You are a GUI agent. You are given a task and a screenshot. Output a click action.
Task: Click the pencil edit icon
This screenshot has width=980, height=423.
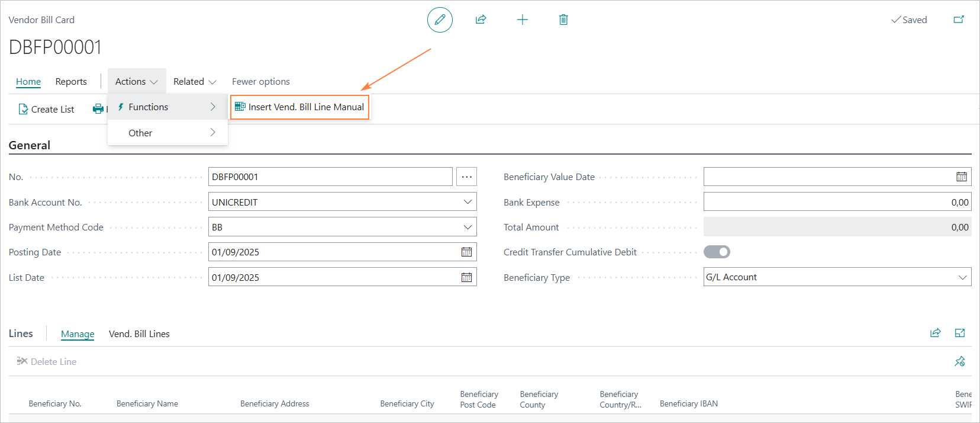(440, 20)
